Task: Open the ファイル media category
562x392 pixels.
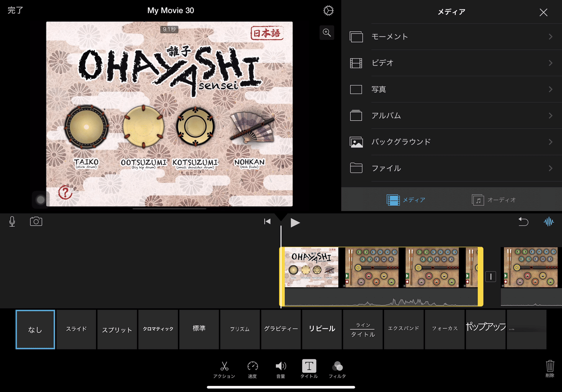Action: click(451, 168)
